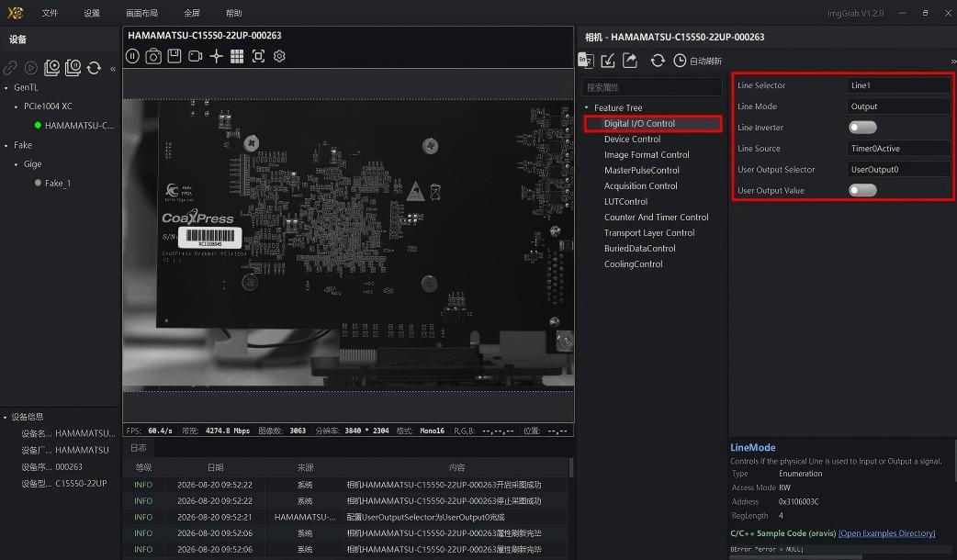Click the fit-to-window frame icon
Screen dimensions: 957x560
pyautogui.click(x=258, y=56)
